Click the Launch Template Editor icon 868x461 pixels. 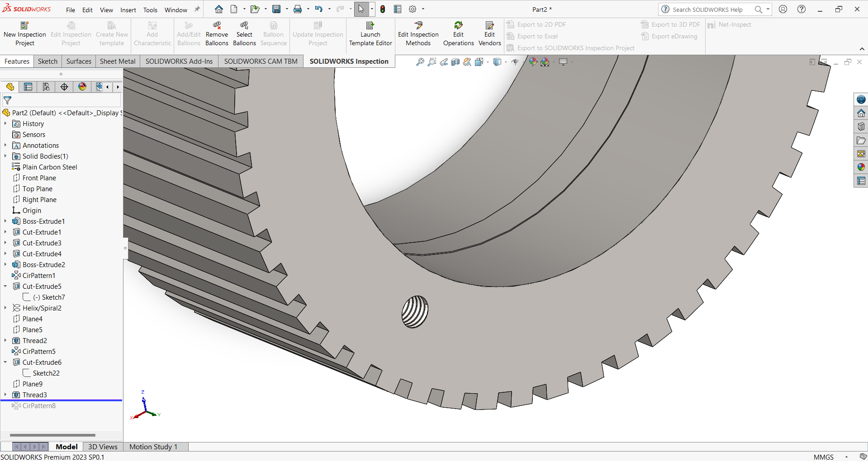pos(370,25)
